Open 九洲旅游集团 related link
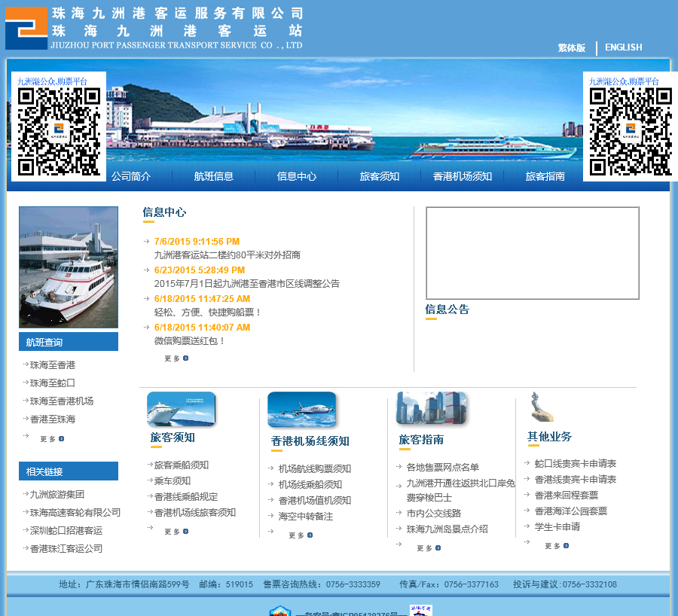Image resolution: width=678 pixels, height=616 pixels. (57, 495)
